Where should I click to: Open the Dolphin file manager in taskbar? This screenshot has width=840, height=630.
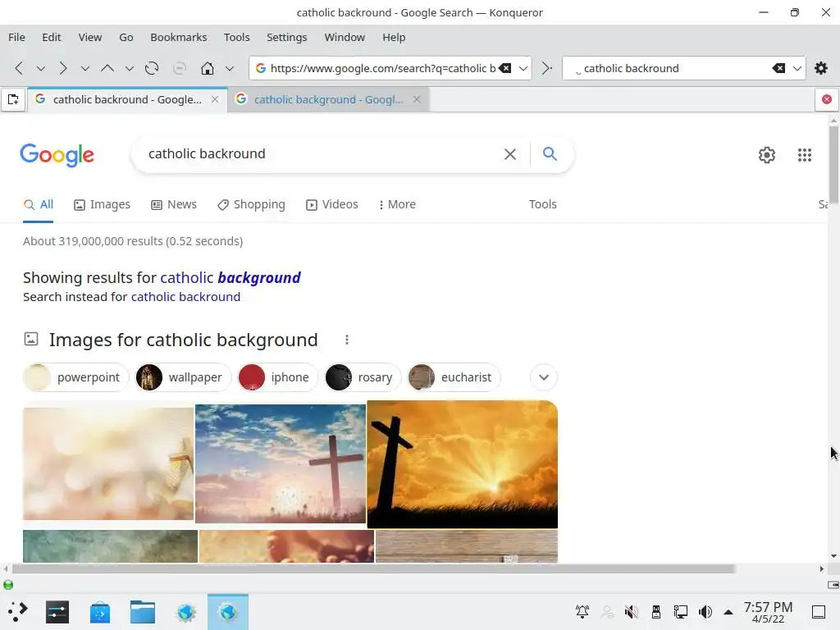pyautogui.click(x=143, y=612)
